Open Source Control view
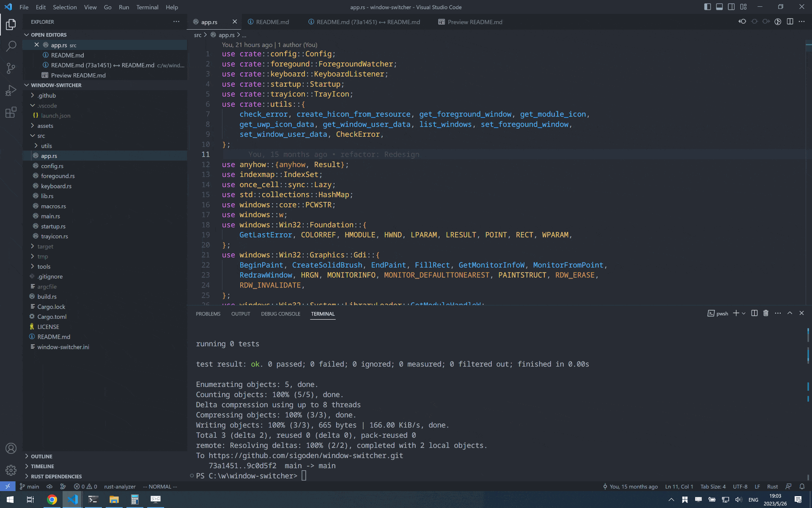 (11, 68)
